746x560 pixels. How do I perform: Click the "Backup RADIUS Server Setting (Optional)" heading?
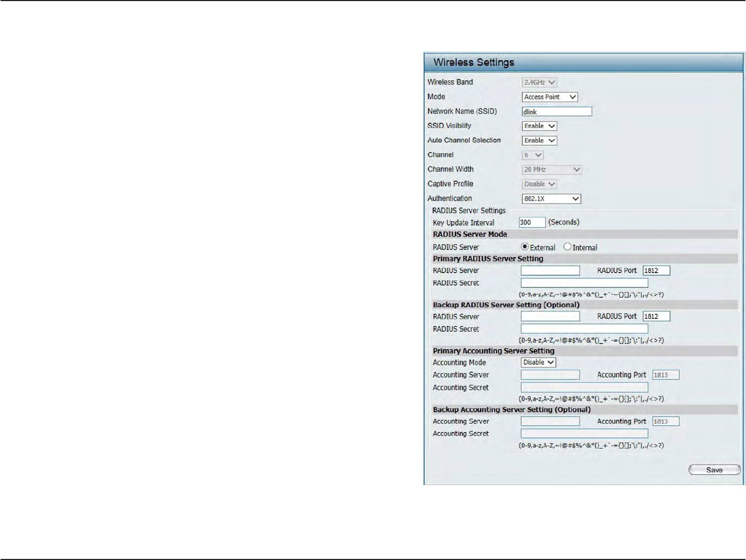click(506, 305)
